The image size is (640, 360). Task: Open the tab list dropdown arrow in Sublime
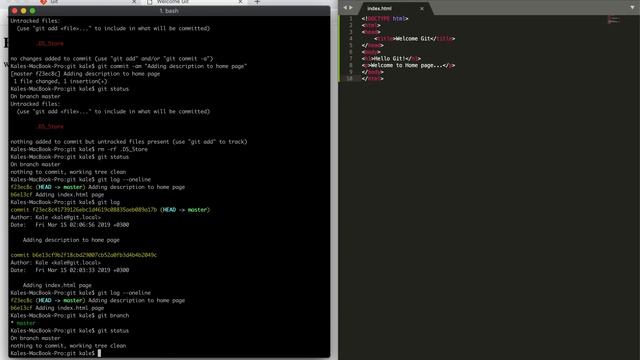pyautogui.click(x=632, y=8)
